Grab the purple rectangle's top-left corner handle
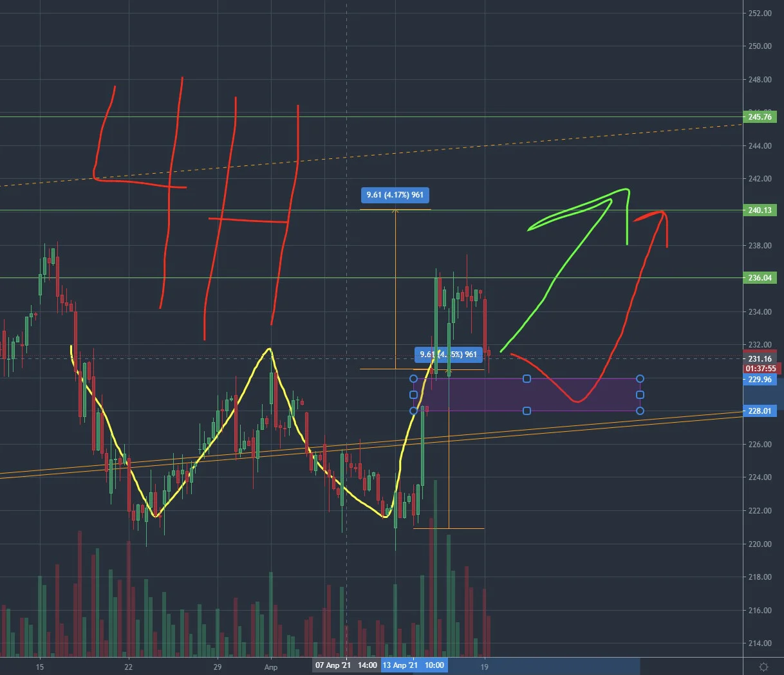Image resolution: width=784 pixels, height=675 pixels. pos(413,379)
